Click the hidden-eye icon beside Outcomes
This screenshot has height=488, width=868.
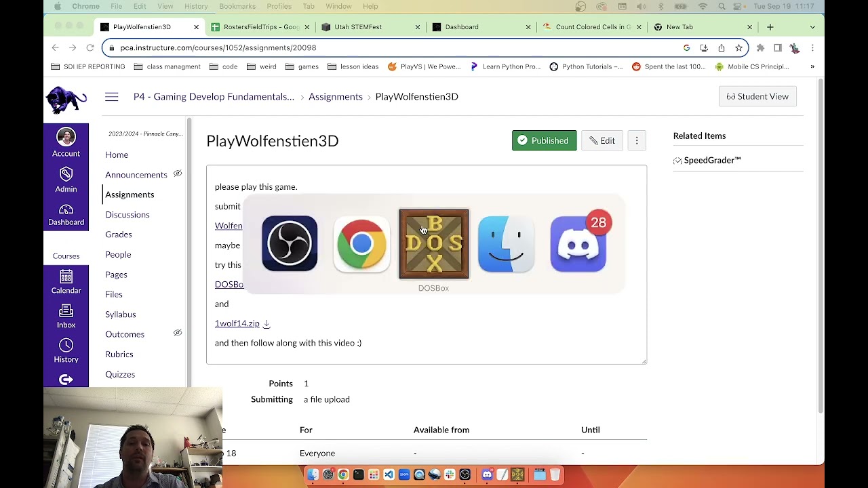(178, 333)
